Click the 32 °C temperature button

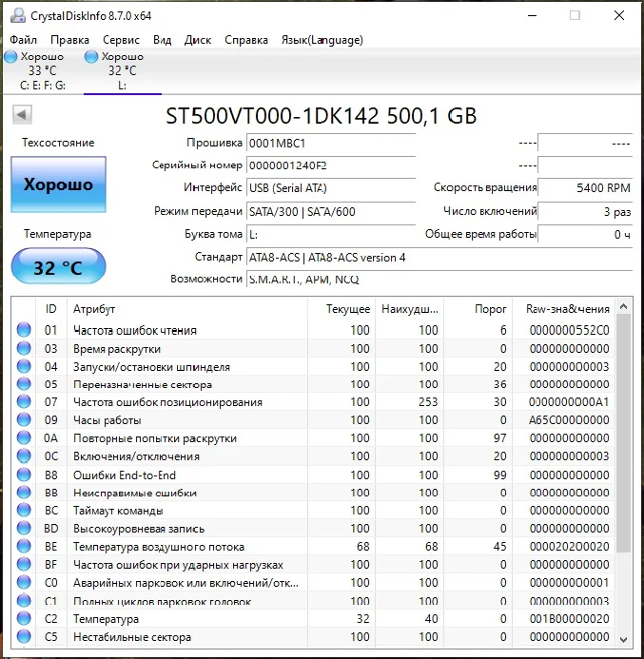pyautogui.click(x=58, y=266)
